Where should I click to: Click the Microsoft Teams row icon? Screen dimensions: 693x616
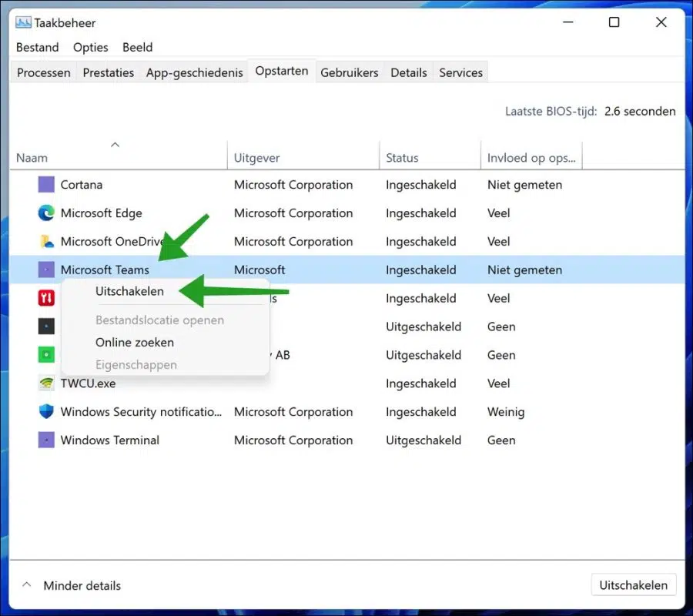click(46, 269)
